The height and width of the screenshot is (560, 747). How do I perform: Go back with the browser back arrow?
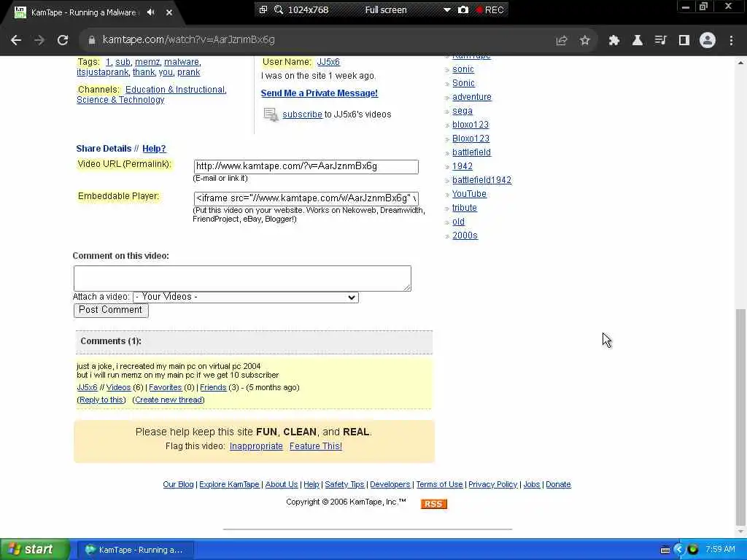point(16,41)
